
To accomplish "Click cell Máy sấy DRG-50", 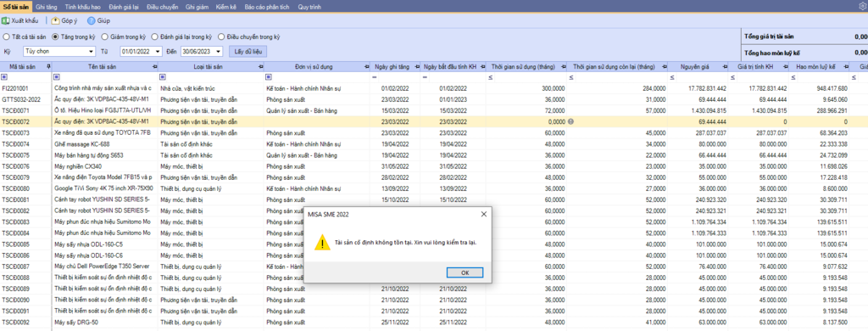I will pyautogui.click(x=105, y=322).
